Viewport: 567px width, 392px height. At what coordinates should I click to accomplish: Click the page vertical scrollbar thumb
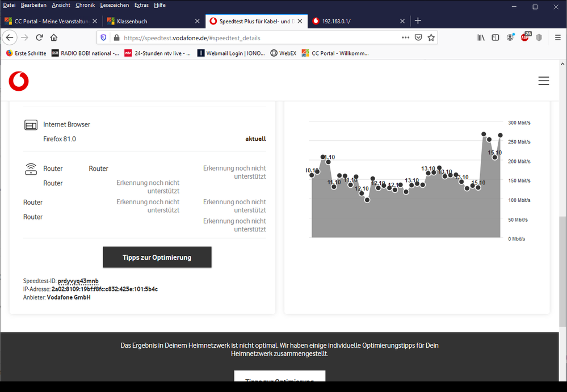[x=562, y=273]
